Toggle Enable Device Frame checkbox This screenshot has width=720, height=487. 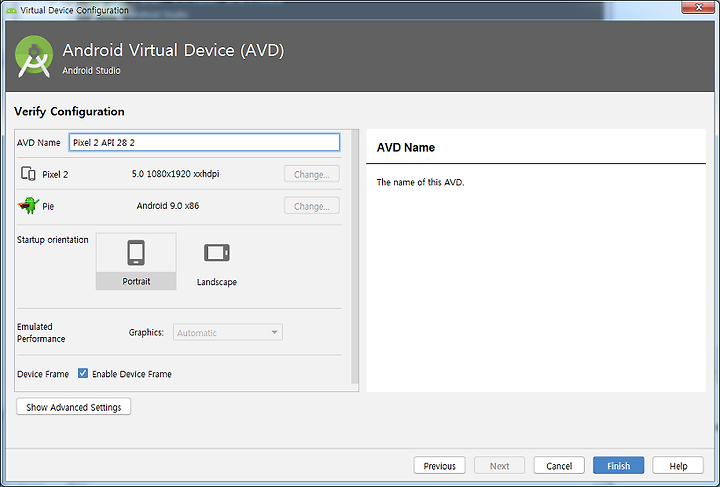tap(83, 373)
